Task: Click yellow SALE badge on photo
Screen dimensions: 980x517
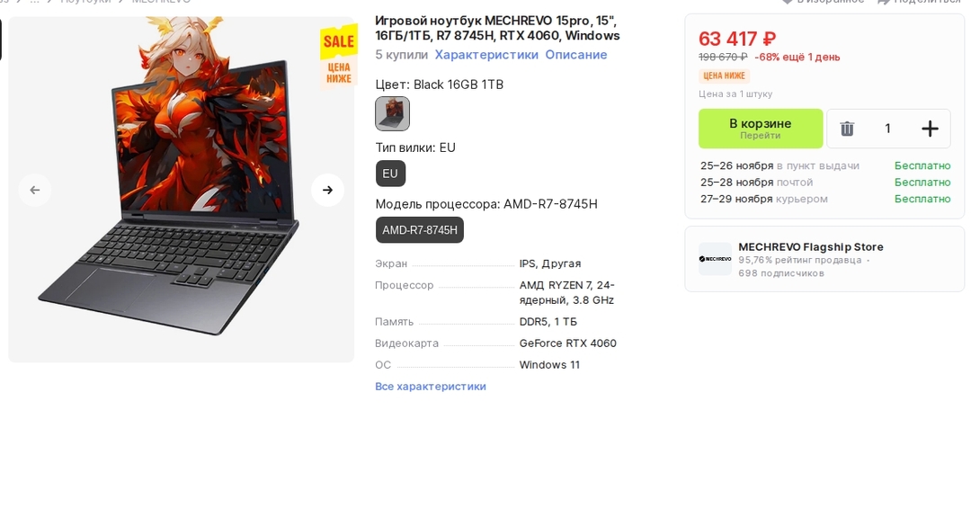Action: tap(339, 40)
